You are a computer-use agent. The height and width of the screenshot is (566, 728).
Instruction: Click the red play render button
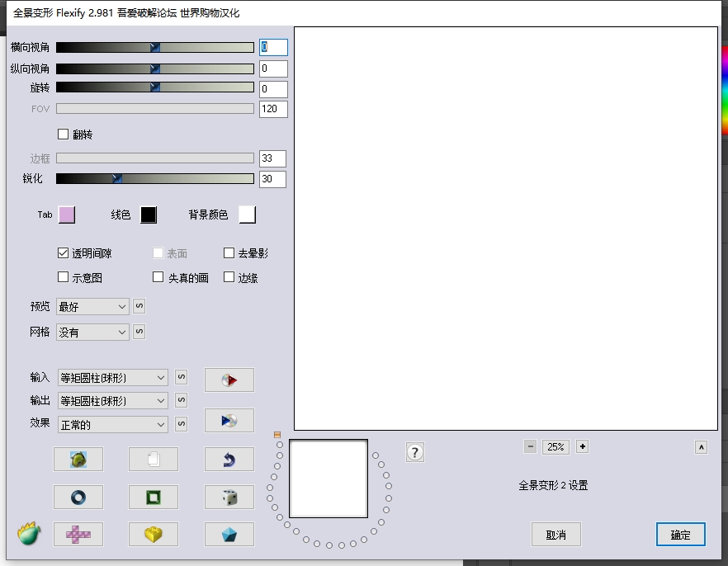pos(229,380)
